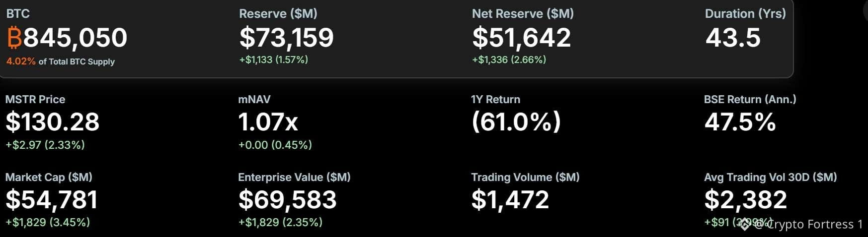Click the Crypto Fortress 1 watermark text
This screenshot has height=237, width=868.
pos(808,225)
